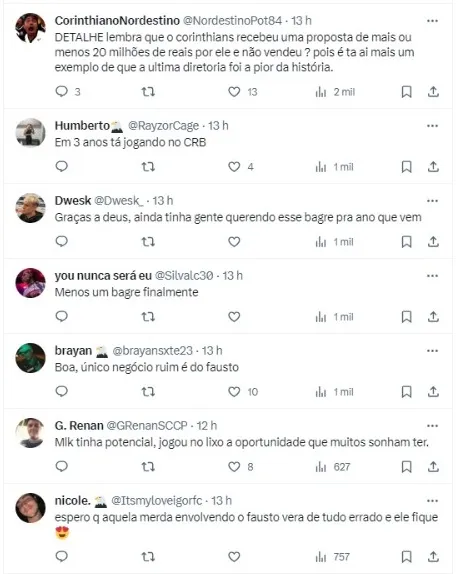The image size is (458, 574).
Task: Reply to brayan's tweet
Action: click(62, 391)
